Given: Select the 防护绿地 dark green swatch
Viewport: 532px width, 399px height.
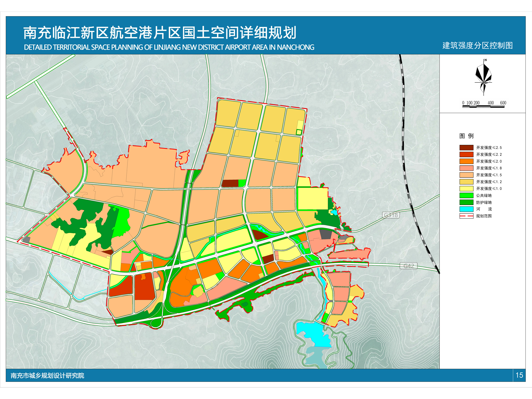Looking at the screenshot, I should click(x=466, y=202).
